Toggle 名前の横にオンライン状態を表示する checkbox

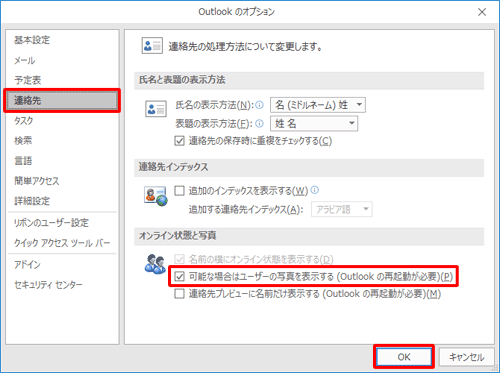pyautogui.click(x=179, y=259)
